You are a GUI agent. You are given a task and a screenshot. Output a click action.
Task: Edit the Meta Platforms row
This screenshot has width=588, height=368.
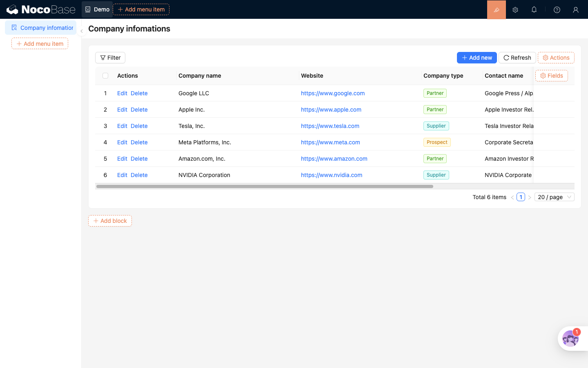[x=122, y=142]
